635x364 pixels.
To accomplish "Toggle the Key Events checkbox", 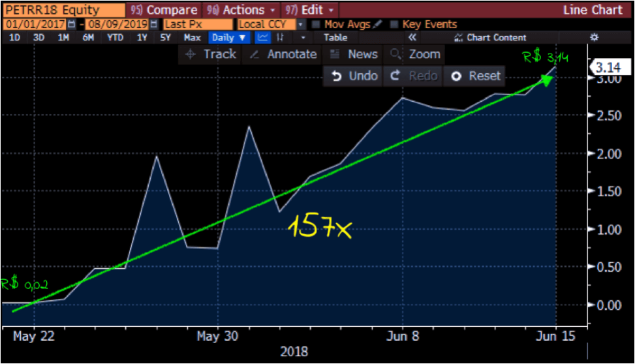I will click(x=394, y=24).
